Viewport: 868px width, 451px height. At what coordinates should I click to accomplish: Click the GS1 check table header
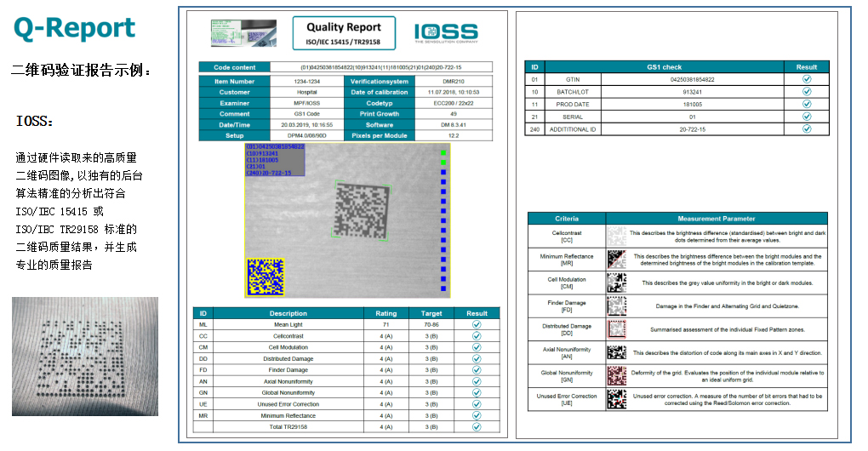pyautogui.click(x=664, y=66)
